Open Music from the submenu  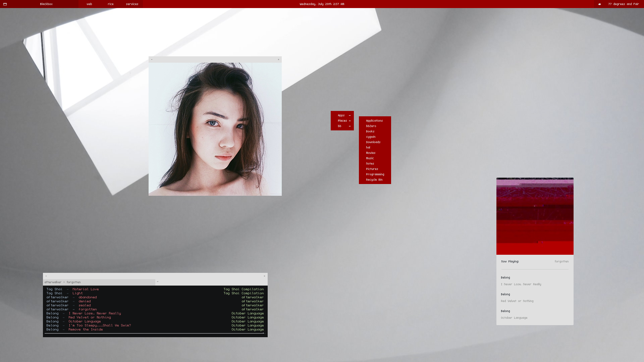375,158
